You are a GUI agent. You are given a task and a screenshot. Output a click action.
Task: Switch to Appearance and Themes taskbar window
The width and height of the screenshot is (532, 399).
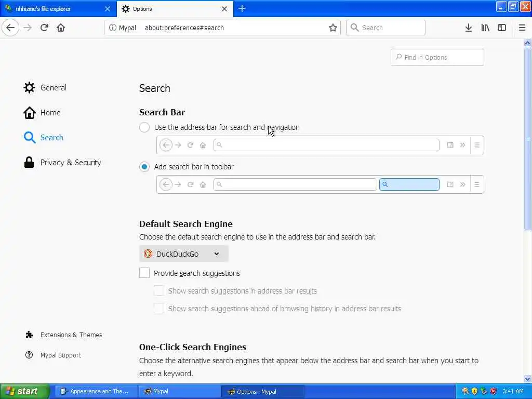pyautogui.click(x=96, y=392)
